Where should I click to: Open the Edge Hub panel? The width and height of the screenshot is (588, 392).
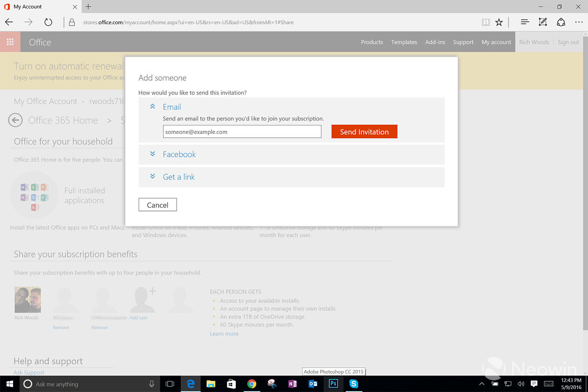click(x=525, y=22)
